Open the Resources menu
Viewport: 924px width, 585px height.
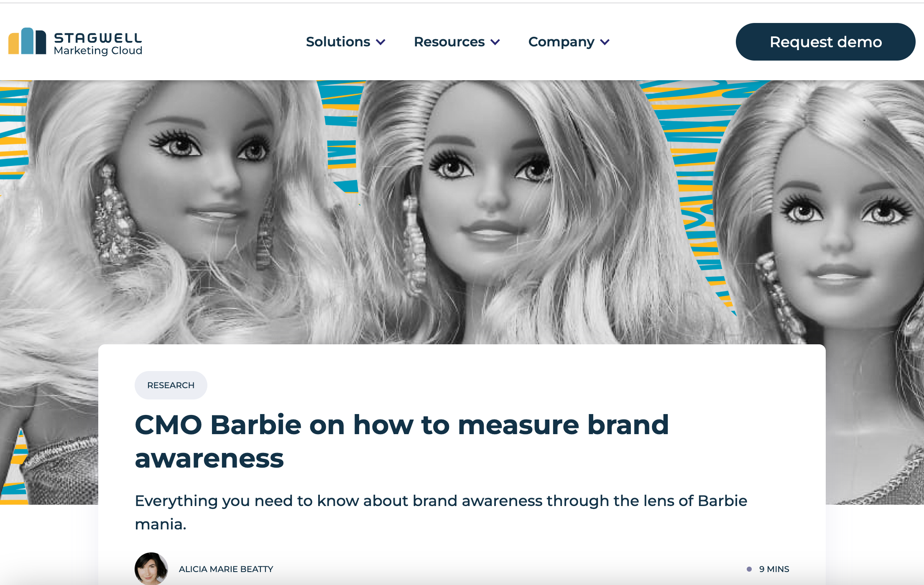tap(449, 42)
